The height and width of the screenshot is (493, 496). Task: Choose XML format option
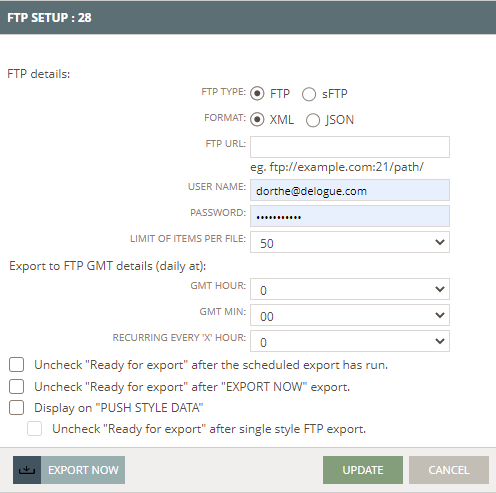[x=257, y=120]
